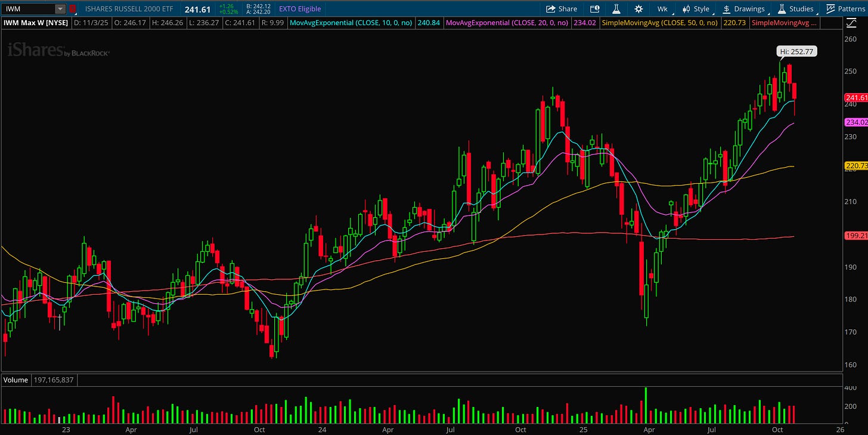
Task: Open the news/alerts book icon
Action: pos(594,9)
